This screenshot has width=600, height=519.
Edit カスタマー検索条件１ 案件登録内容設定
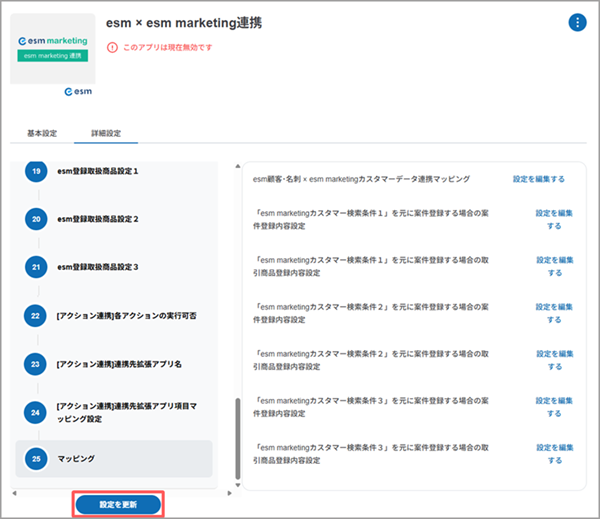pyautogui.click(x=554, y=219)
